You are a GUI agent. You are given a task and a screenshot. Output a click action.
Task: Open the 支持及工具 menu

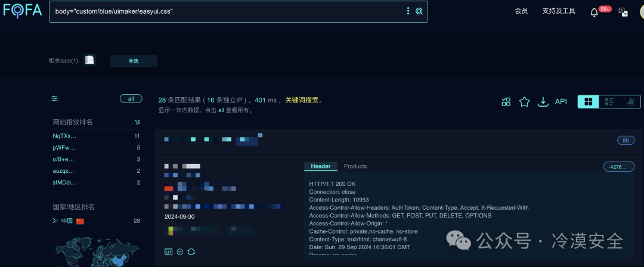pos(559,11)
